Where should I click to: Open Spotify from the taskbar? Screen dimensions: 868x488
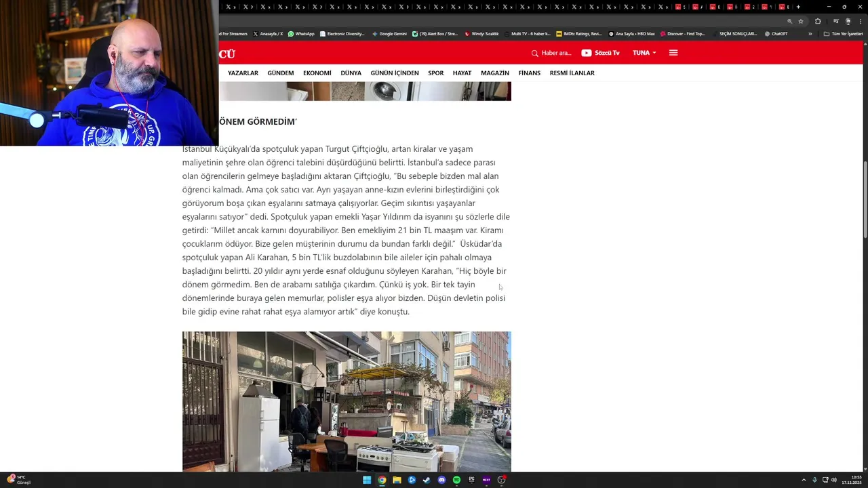click(456, 480)
